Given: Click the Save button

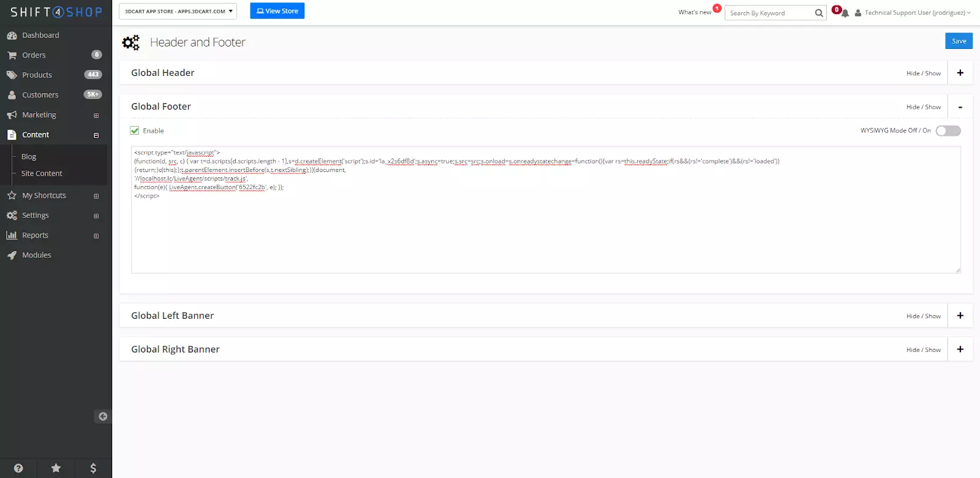Looking at the screenshot, I should tap(959, 41).
